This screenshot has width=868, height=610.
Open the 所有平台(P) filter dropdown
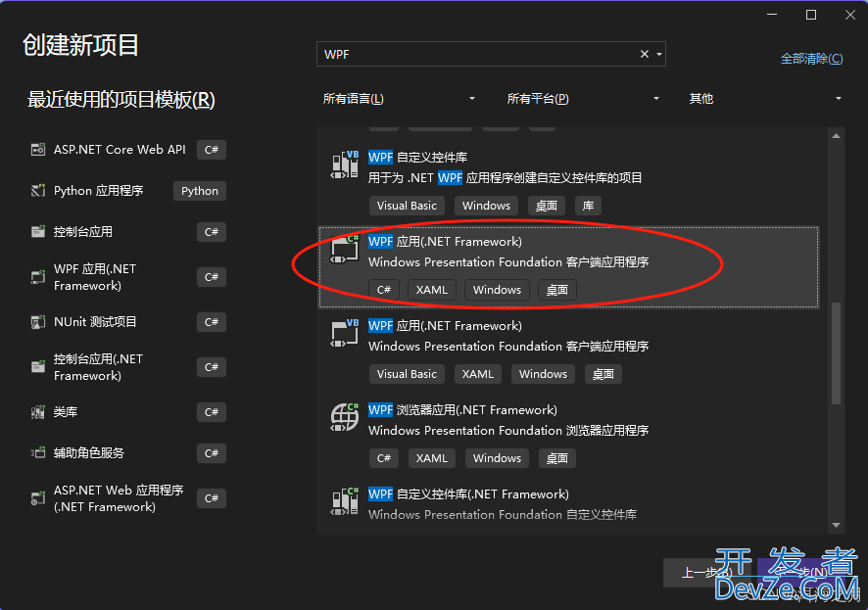(x=584, y=99)
